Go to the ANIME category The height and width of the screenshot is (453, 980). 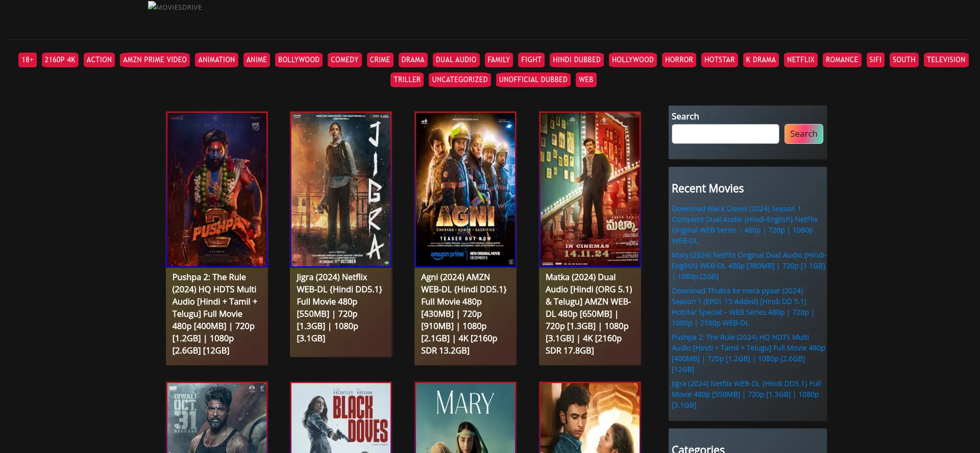click(257, 60)
